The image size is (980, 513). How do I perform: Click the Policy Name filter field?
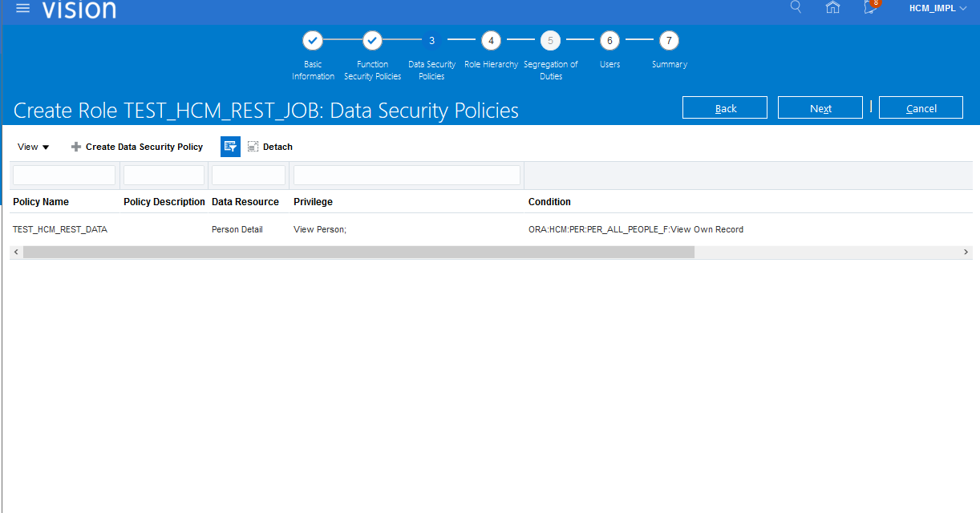coord(64,175)
